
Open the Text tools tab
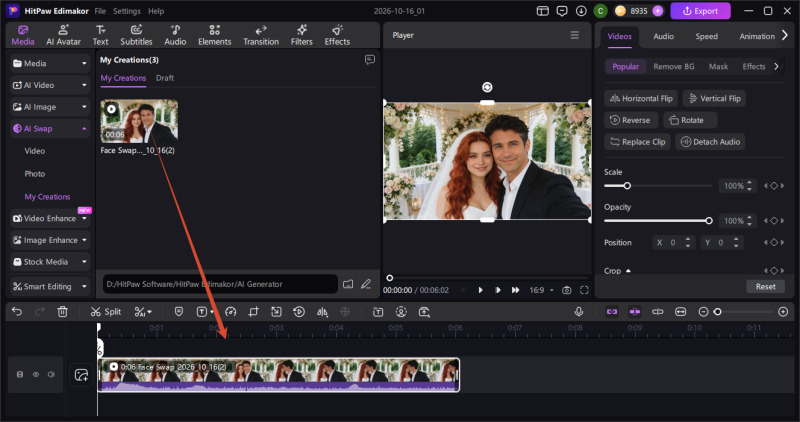(101, 35)
